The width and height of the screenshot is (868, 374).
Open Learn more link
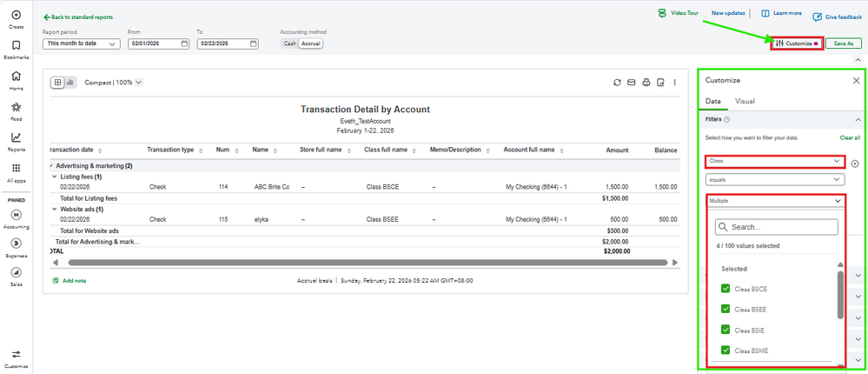[782, 13]
